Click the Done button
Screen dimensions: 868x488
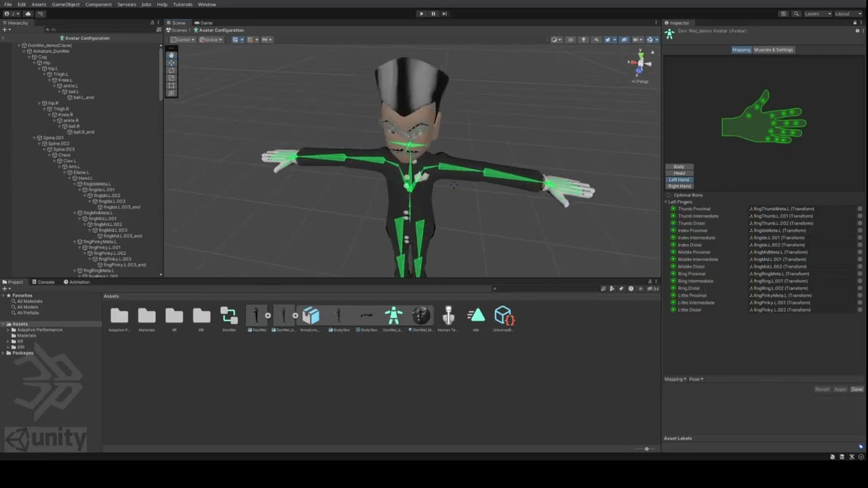coord(857,389)
